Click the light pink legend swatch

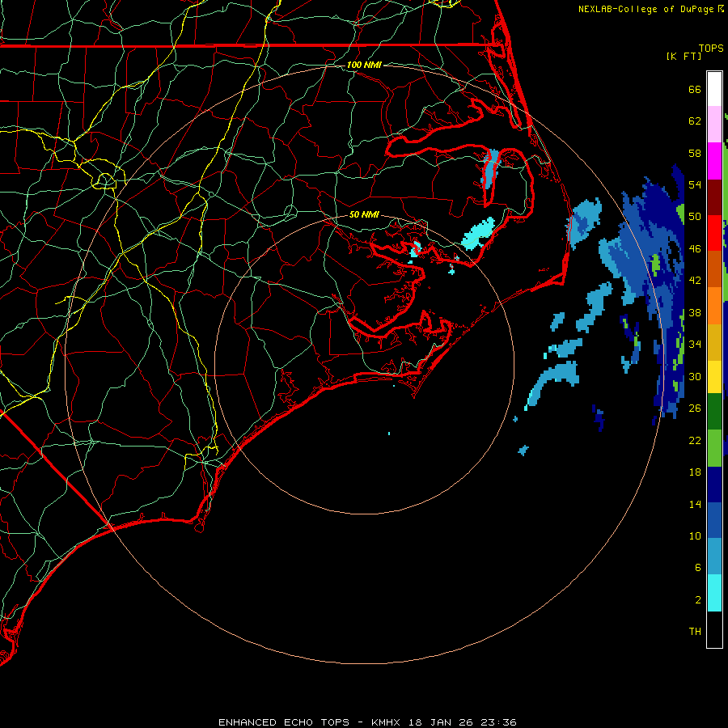(714, 125)
